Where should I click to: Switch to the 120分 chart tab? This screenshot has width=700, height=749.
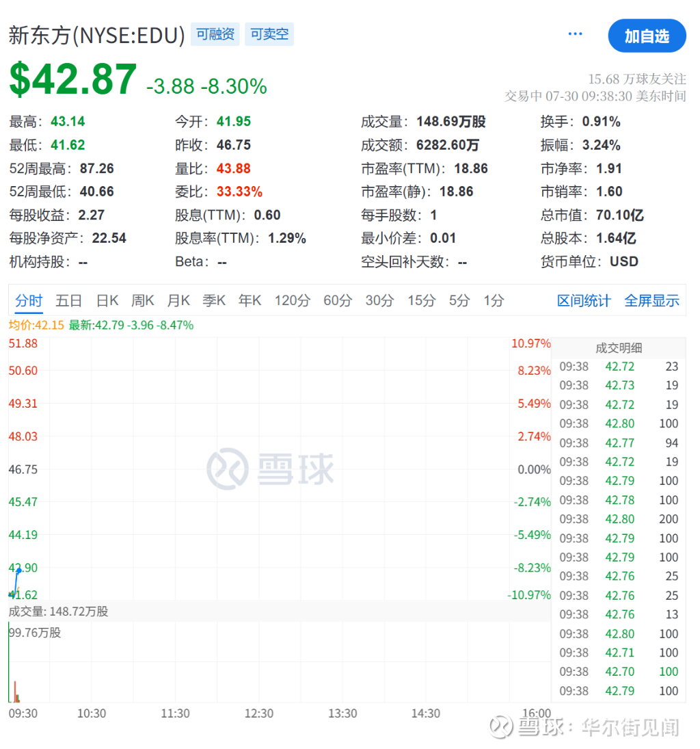click(292, 300)
